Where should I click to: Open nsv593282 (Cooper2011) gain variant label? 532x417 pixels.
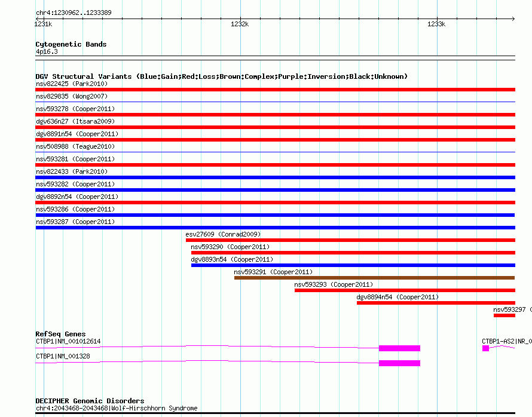[x=75, y=184]
